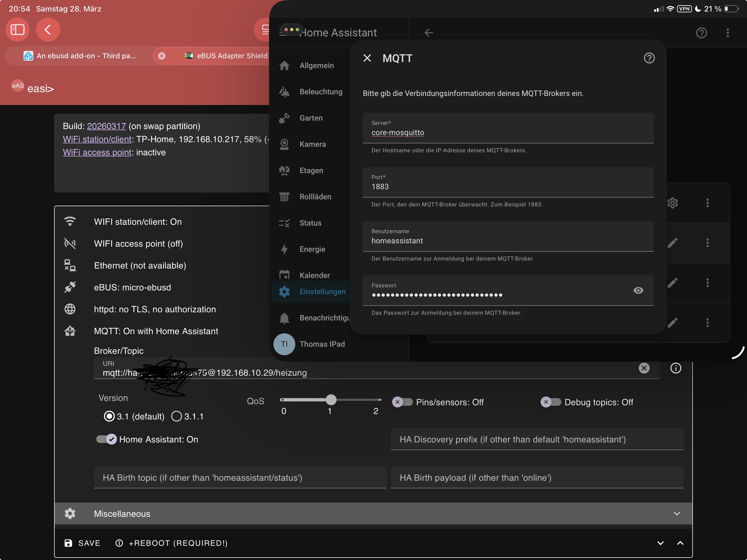747x560 pixels.
Task: Toggle the Home Assistant: On switch
Action: 107,439
